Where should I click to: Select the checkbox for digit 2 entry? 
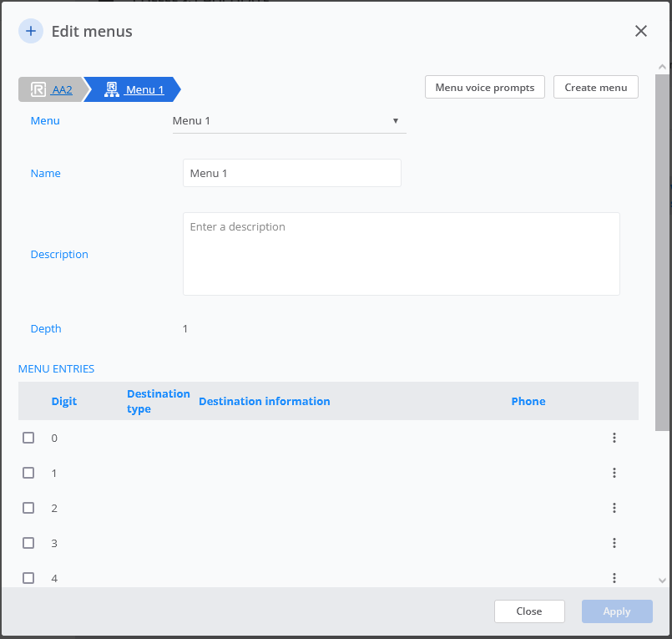28,508
